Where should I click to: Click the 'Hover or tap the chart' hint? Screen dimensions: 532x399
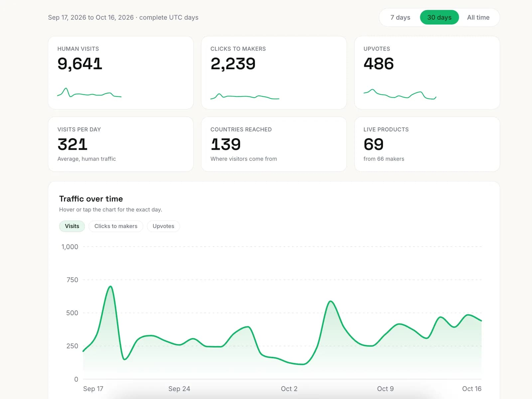pyautogui.click(x=110, y=210)
